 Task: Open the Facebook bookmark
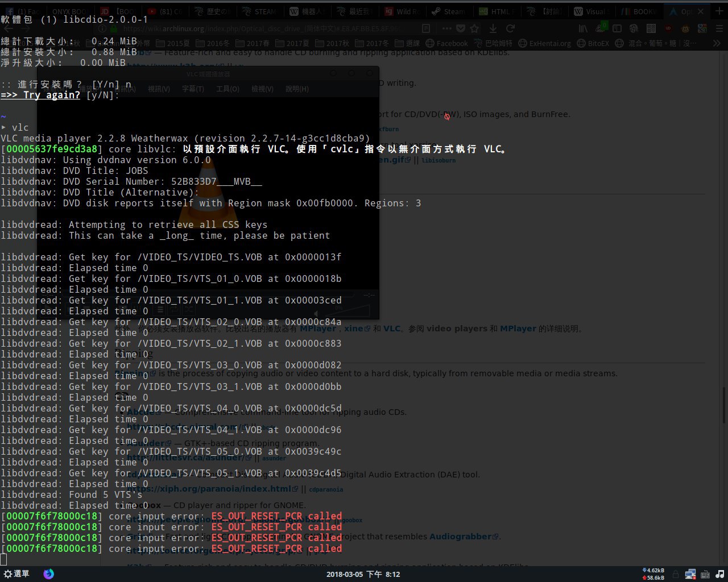pyautogui.click(x=447, y=43)
